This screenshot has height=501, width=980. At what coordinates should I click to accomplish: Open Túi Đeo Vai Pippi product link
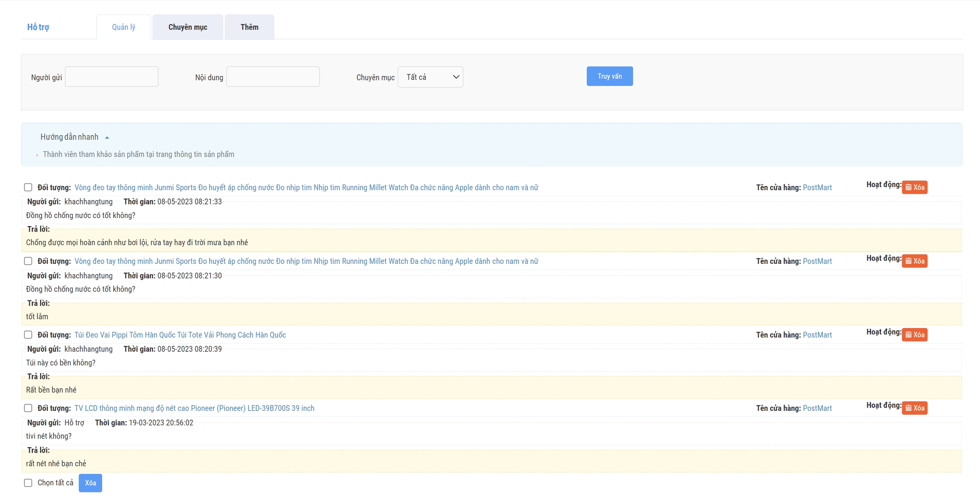click(x=180, y=335)
